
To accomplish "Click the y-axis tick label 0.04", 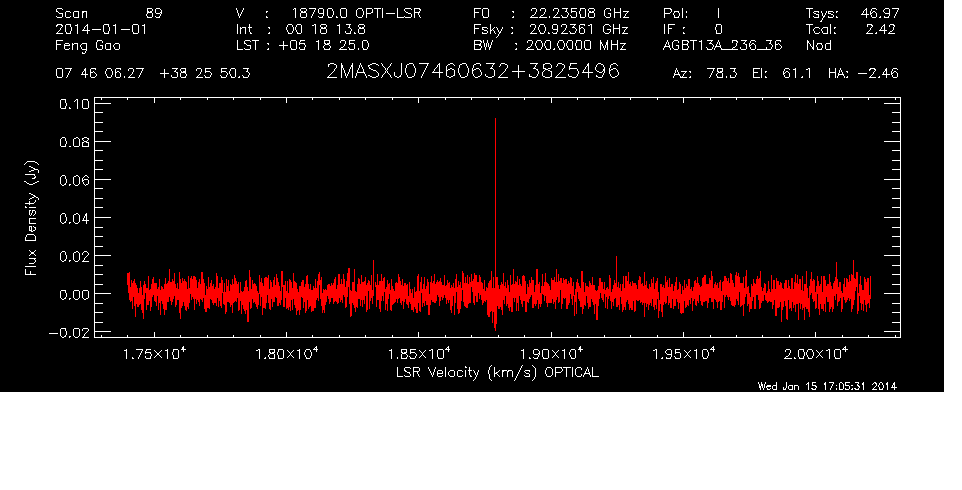I will click(x=74, y=218).
